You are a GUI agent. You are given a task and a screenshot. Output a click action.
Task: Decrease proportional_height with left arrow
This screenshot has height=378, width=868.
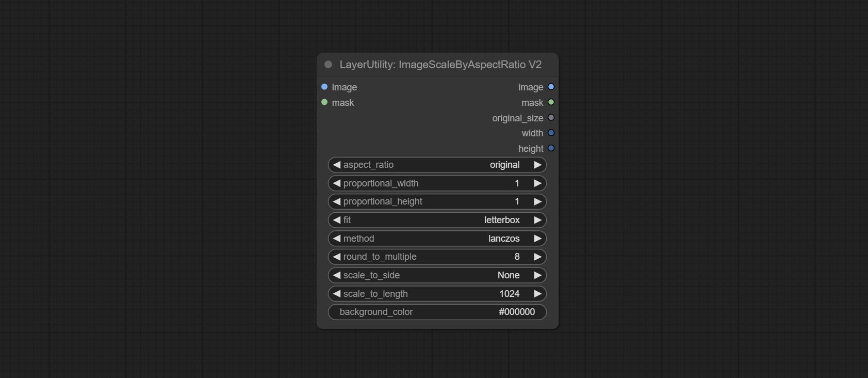point(337,201)
